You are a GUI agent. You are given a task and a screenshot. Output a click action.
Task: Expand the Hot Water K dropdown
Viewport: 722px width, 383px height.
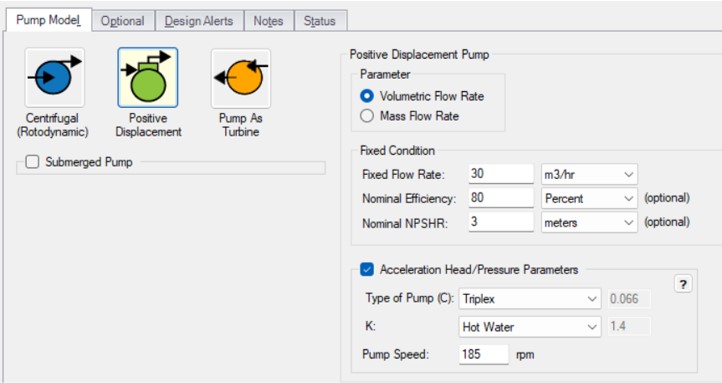530,327
